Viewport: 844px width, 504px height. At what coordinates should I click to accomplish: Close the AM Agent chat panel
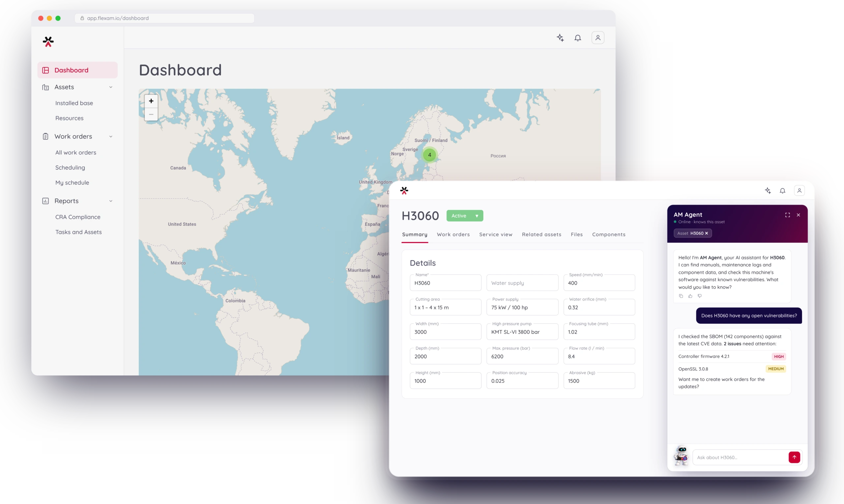pyautogui.click(x=799, y=215)
